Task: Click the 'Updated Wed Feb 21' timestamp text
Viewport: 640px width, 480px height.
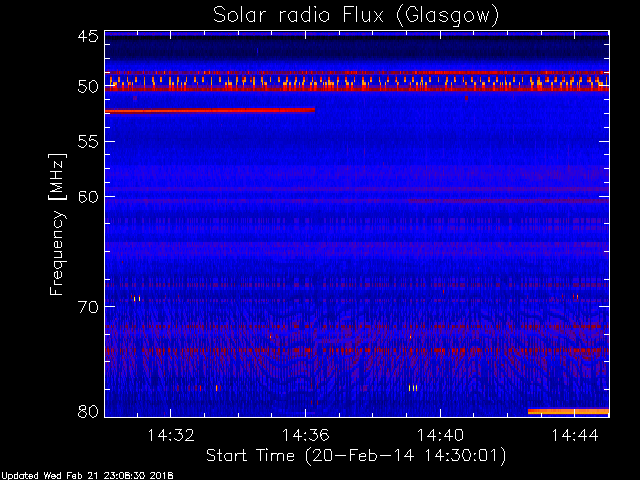Action: (87, 476)
